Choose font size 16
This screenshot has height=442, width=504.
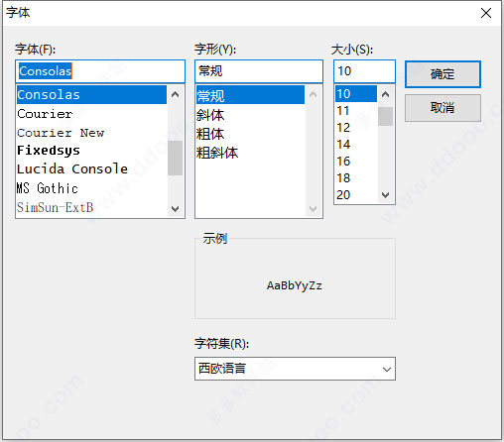pos(356,162)
